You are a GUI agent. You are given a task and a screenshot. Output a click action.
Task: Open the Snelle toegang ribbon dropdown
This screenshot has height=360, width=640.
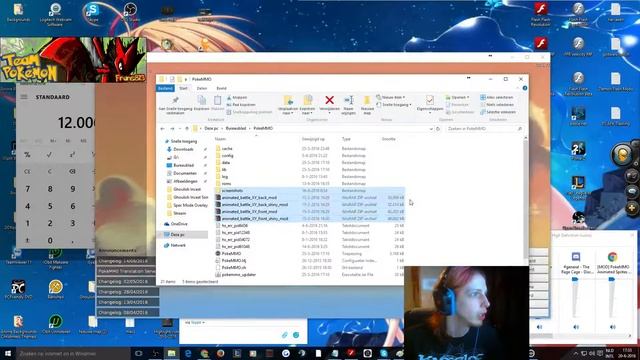pos(393,104)
